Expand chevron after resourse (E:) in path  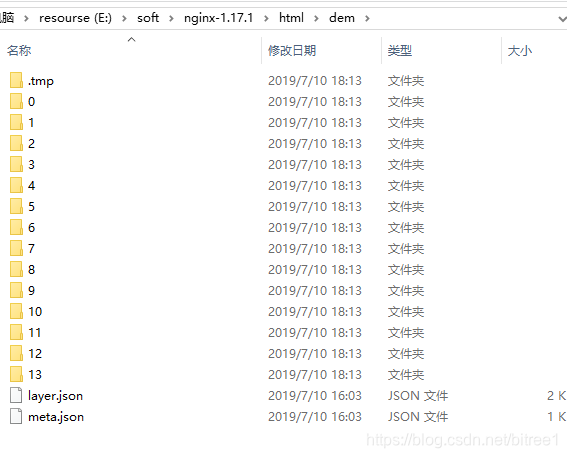pos(124,18)
